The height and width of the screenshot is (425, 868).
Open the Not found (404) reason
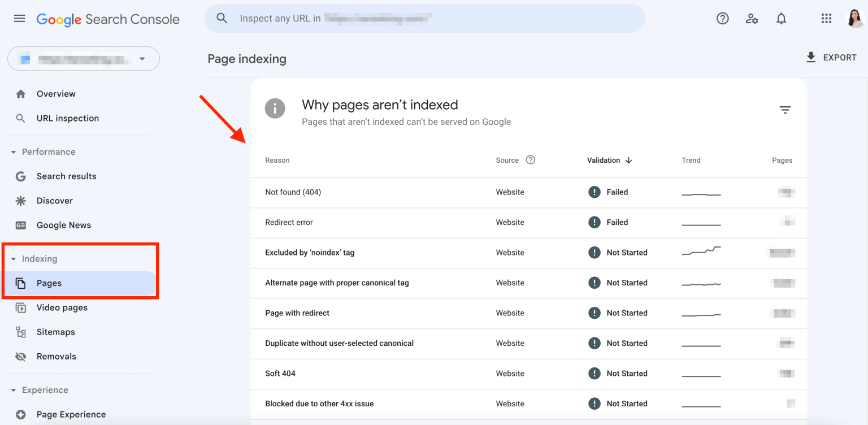point(293,192)
